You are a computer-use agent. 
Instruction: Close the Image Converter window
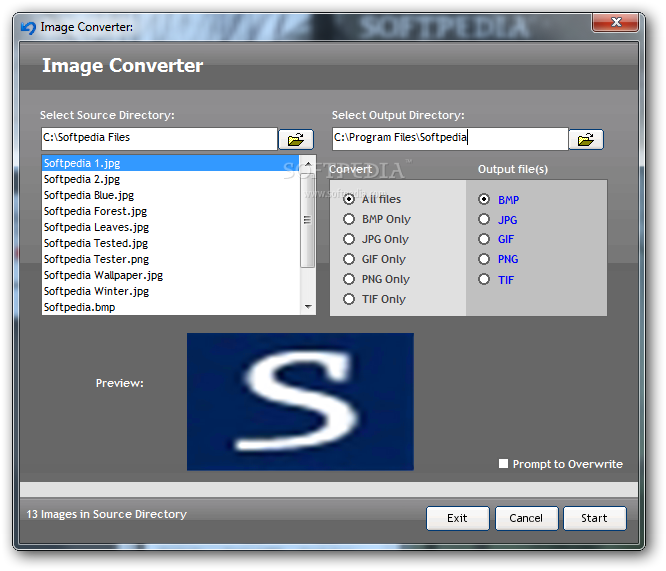click(x=615, y=22)
